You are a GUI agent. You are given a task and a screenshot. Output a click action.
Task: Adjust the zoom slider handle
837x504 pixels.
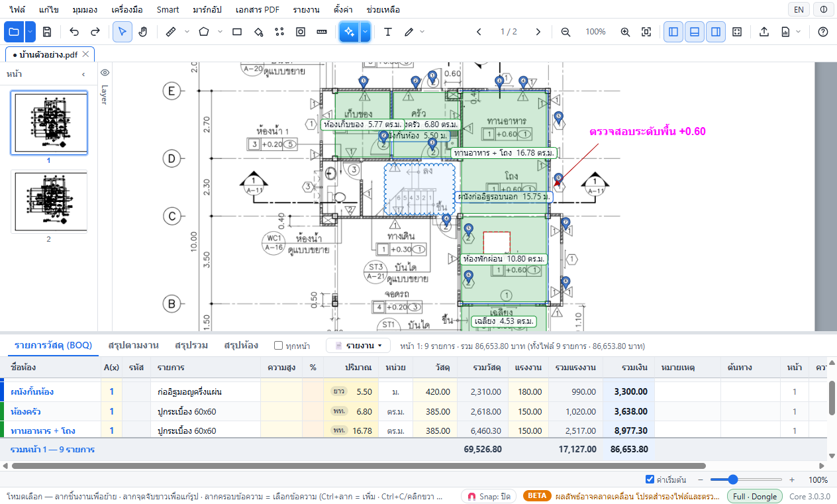coord(732,479)
